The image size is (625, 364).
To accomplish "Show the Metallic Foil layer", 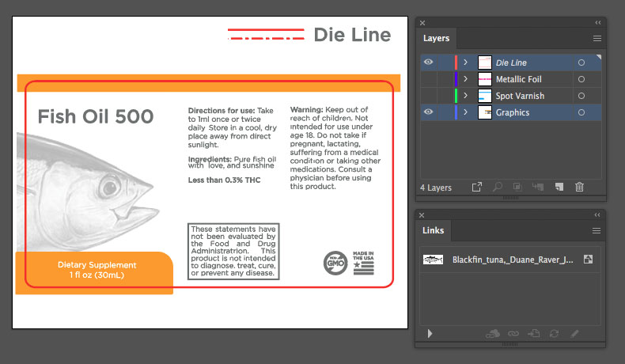I will (429, 79).
